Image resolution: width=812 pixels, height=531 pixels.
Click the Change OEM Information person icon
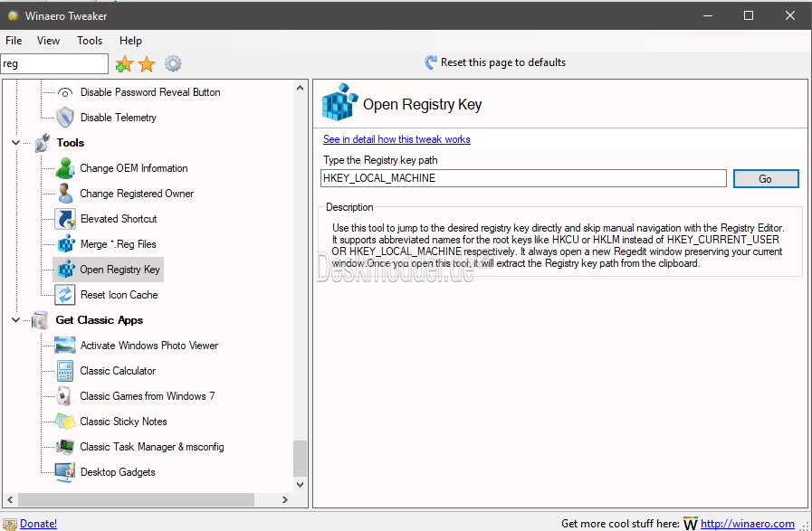[65, 168]
